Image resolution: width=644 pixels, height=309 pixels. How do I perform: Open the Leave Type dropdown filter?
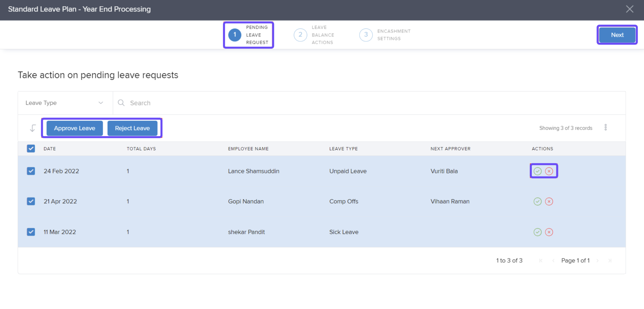pyautogui.click(x=64, y=103)
